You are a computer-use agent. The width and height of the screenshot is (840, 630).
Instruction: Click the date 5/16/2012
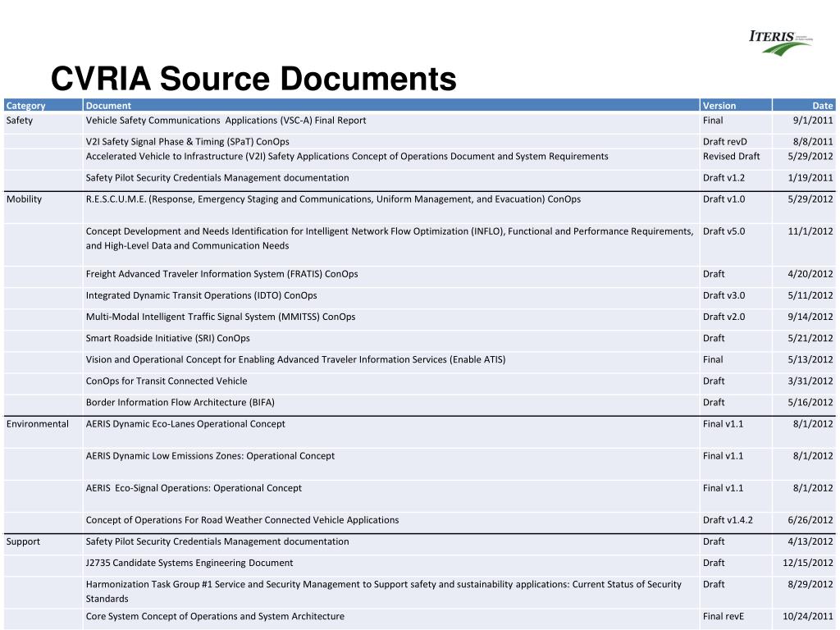click(810, 403)
